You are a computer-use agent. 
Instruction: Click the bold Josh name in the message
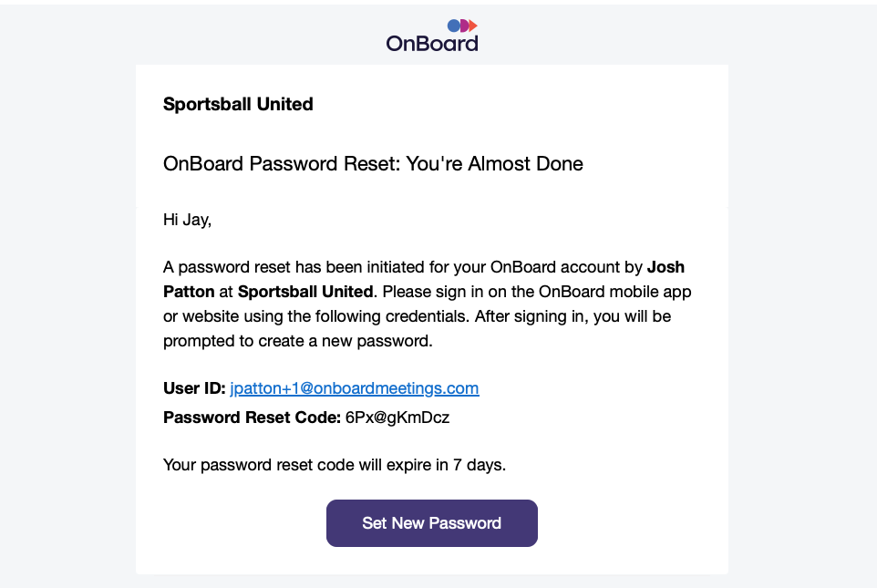[x=665, y=268]
